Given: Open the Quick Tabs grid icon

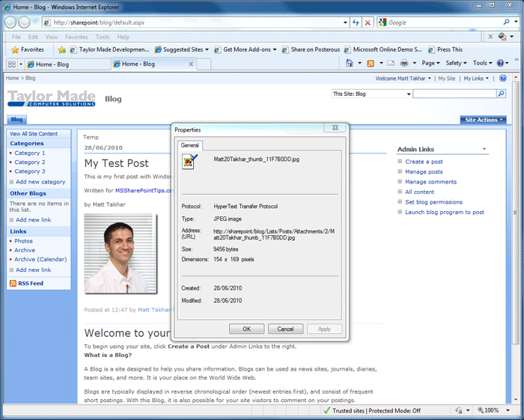Looking at the screenshot, I should 12,64.
